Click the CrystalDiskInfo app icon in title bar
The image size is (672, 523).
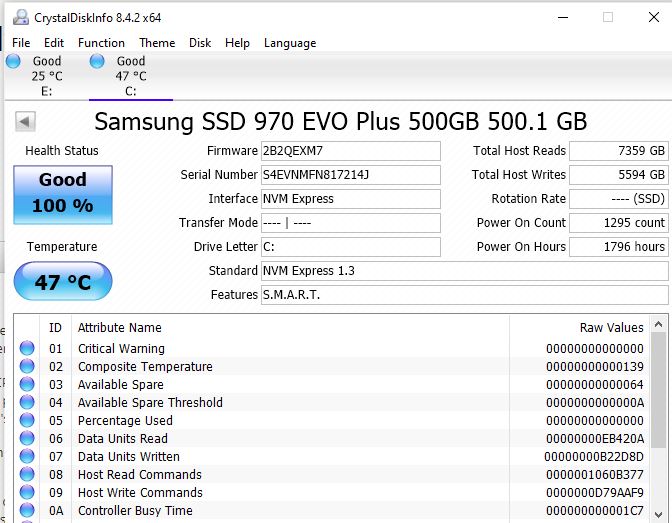[21, 18]
